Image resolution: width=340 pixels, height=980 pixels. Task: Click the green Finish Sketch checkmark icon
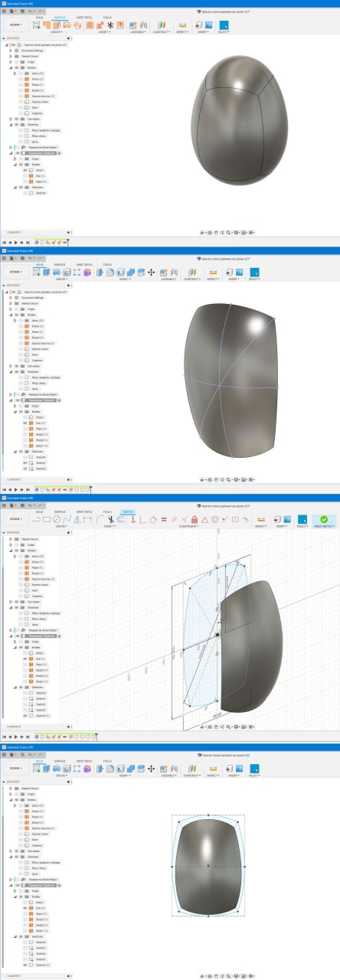pos(324,518)
